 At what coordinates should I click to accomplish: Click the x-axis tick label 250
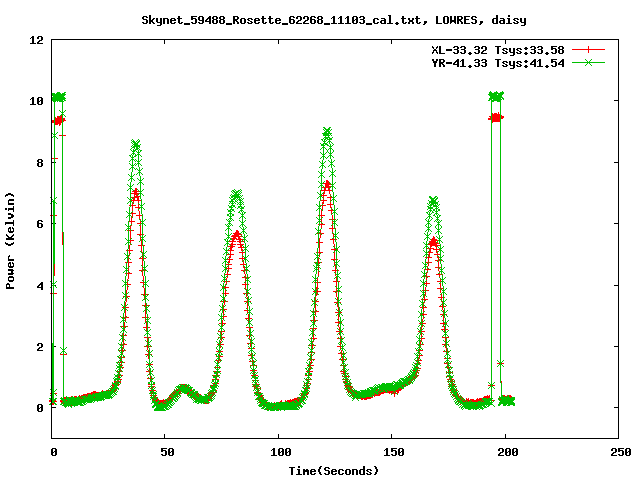(620, 452)
